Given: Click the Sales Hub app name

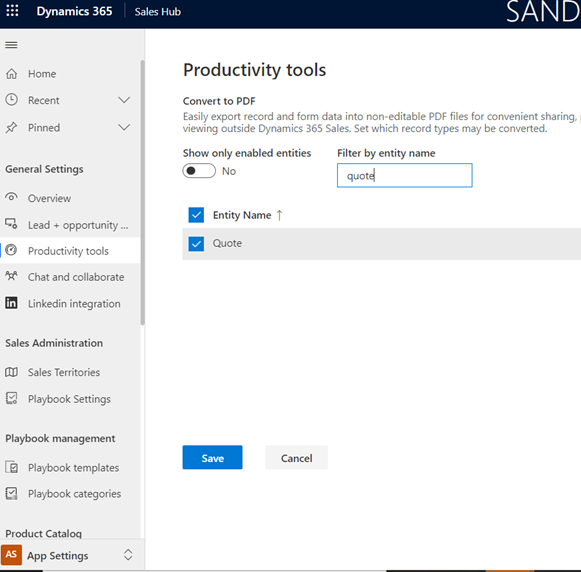Looking at the screenshot, I should pos(157,12).
